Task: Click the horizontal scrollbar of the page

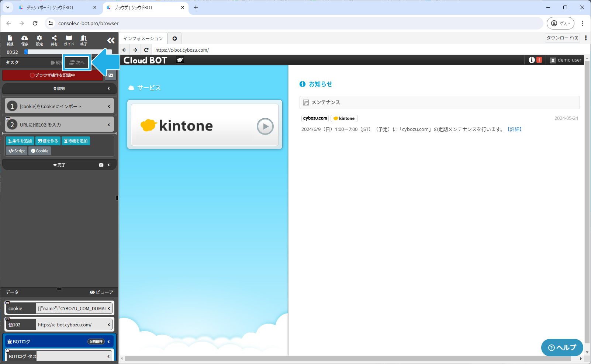Action: point(348,358)
